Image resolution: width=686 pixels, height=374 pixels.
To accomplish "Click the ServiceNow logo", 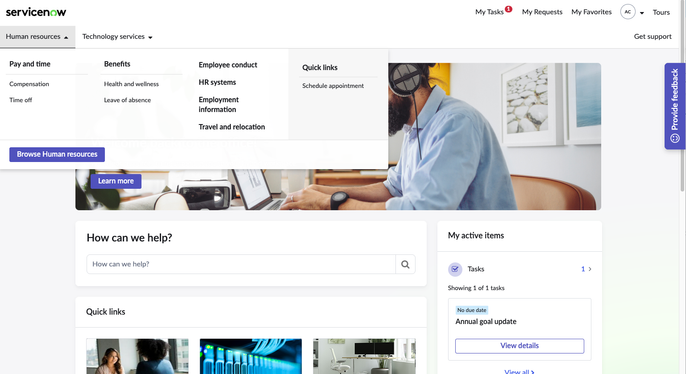I will coord(36,12).
